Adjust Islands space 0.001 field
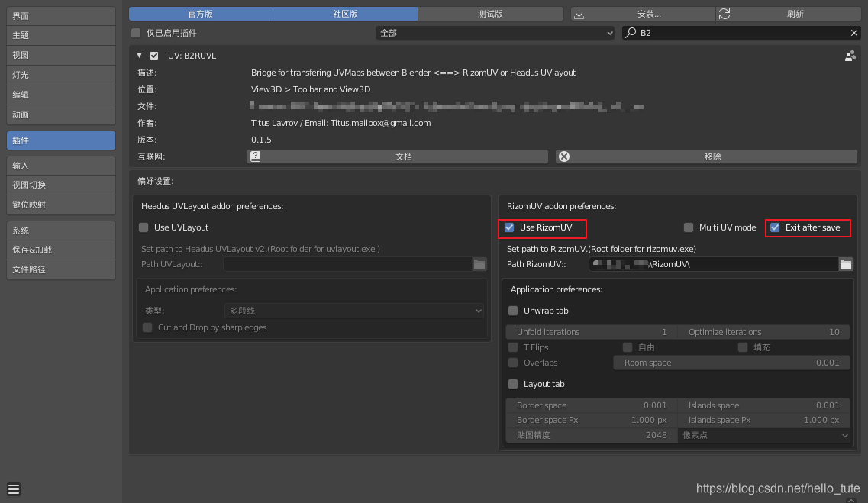The width and height of the screenshot is (868, 503). [x=764, y=405]
